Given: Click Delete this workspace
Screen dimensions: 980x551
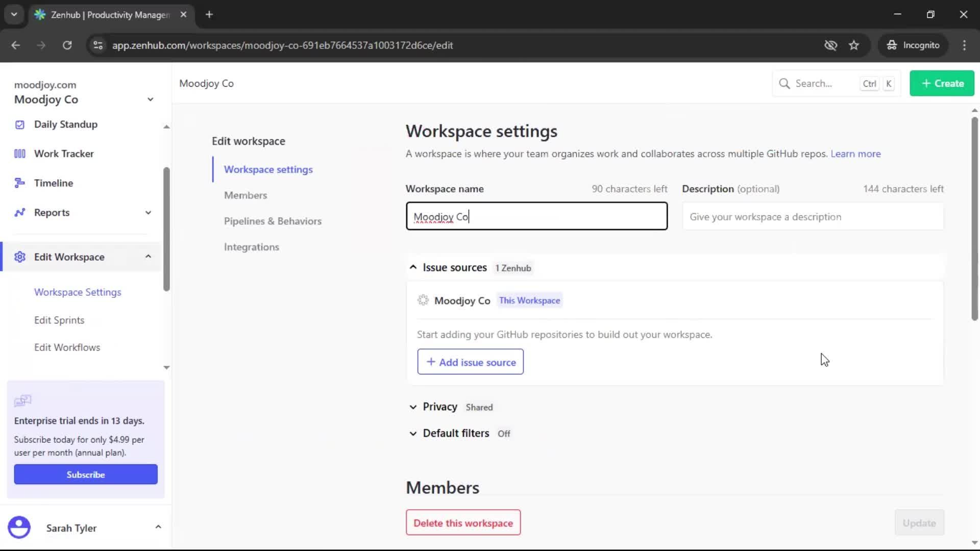Looking at the screenshot, I should tap(462, 522).
